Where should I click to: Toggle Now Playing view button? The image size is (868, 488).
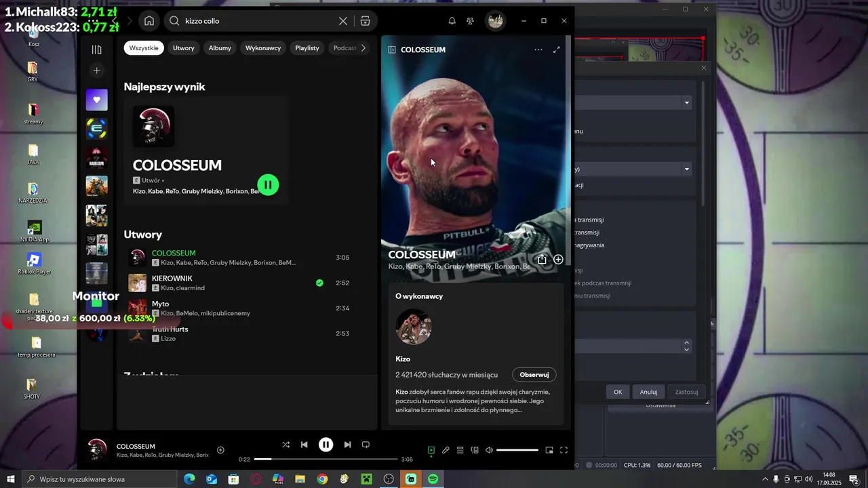click(x=431, y=450)
